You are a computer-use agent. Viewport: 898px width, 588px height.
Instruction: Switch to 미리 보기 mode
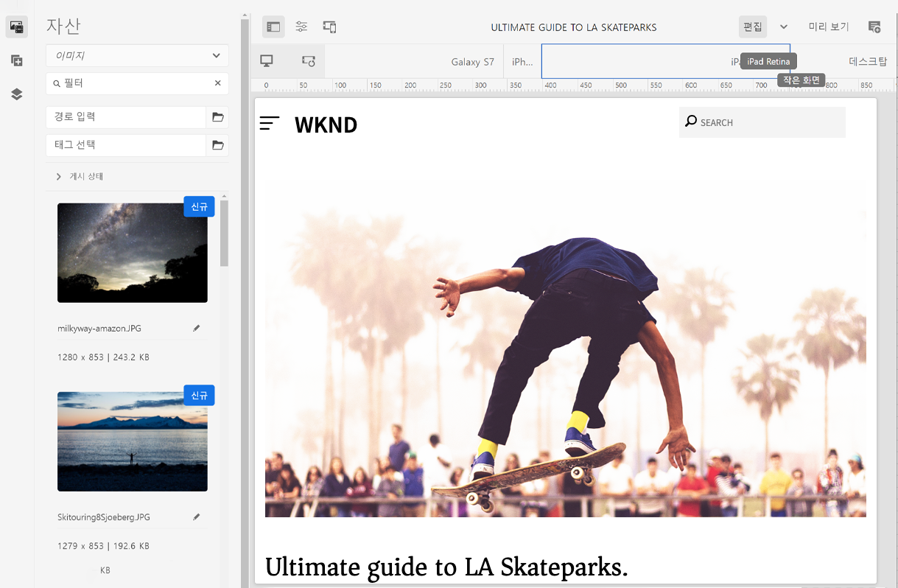pos(829,27)
